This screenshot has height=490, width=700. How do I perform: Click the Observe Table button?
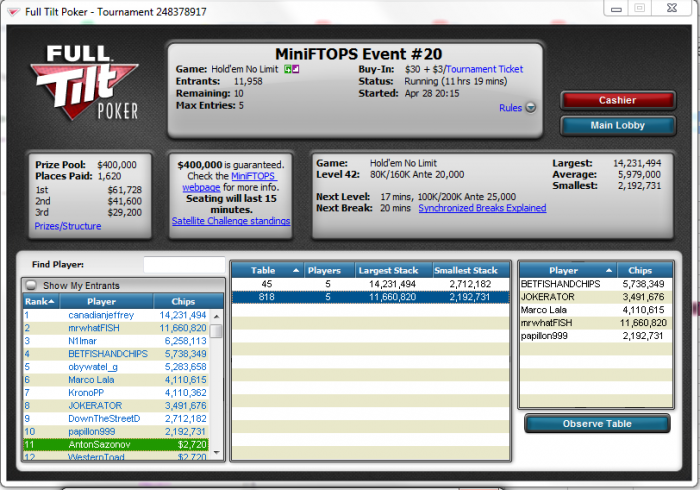[597, 424]
